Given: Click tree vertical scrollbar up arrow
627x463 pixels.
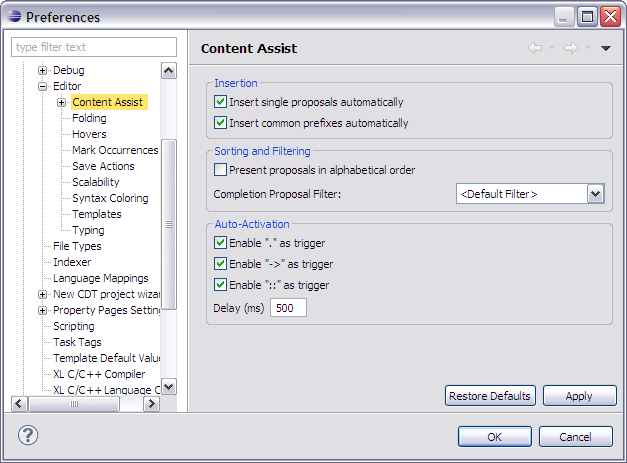Looking at the screenshot, I should click(169, 71).
